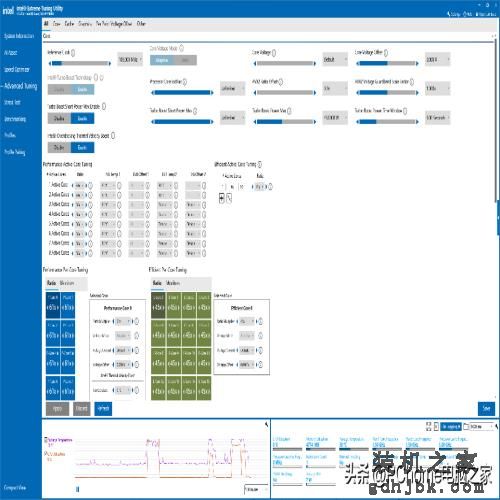The height and width of the screenshot is (500, 500).
Task: Disable Intel Overclocking Thermal Velocity Boost
Action: click(59, 147)
